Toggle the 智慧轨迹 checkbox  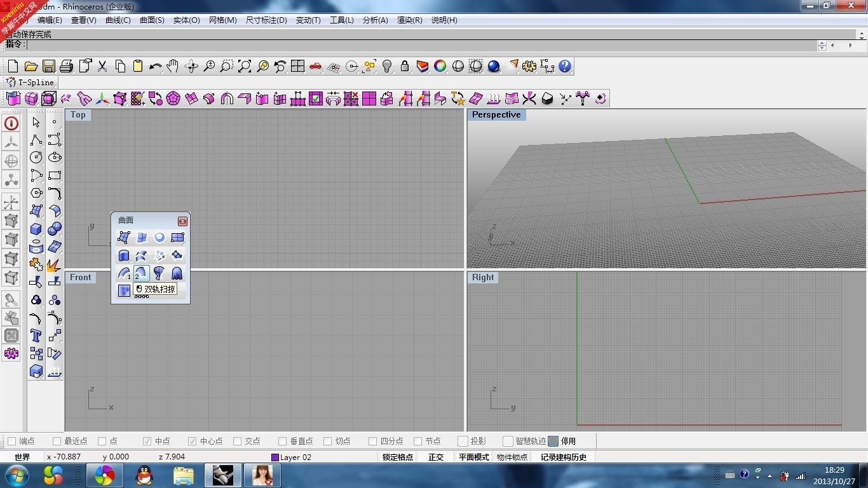tap(508, 441)
